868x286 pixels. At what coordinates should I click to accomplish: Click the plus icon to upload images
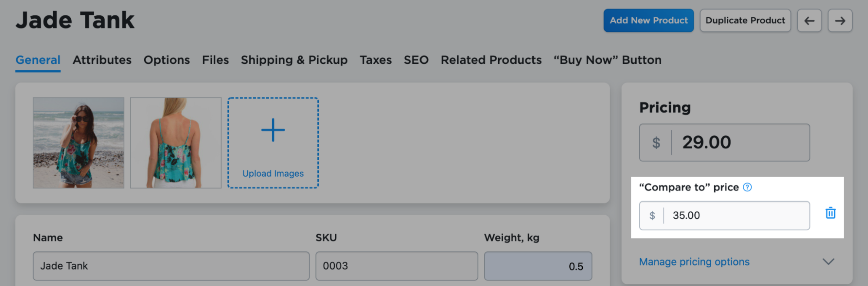point(273,129)
